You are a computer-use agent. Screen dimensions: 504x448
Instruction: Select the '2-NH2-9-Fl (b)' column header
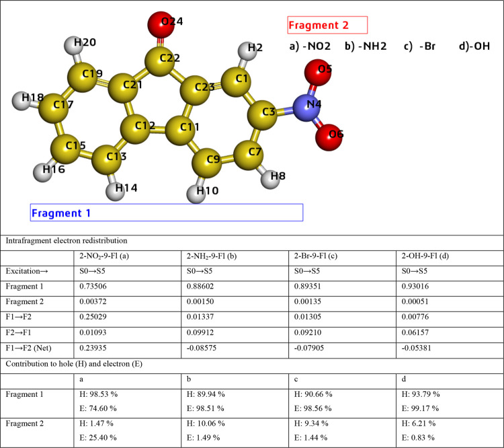tap(212, 256)
